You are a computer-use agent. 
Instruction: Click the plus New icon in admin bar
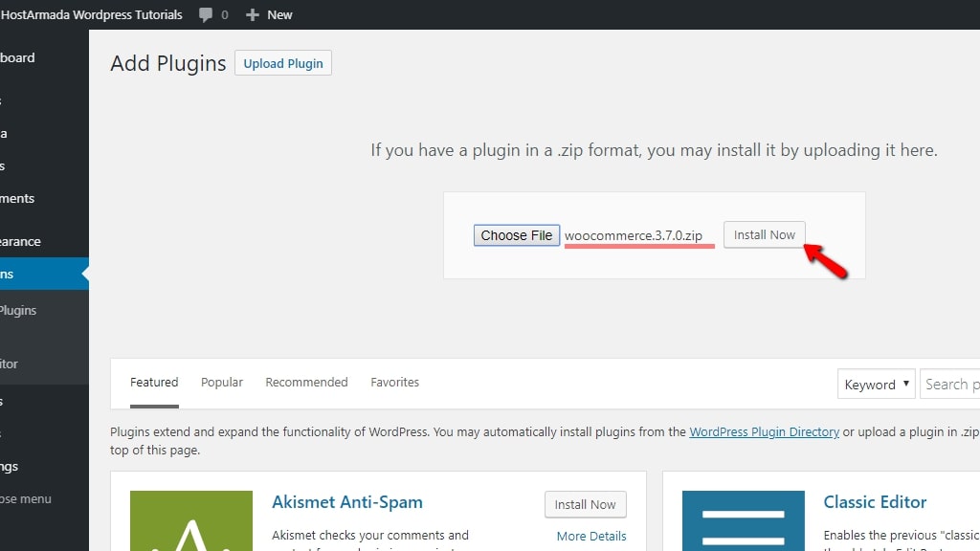tap(253, 15)
